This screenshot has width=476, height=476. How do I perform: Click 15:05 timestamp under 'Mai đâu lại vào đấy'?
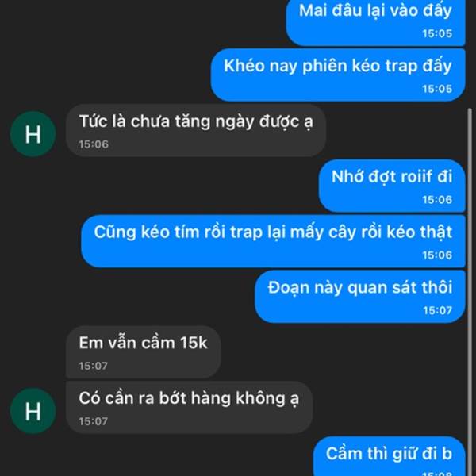tap(437, 33)
